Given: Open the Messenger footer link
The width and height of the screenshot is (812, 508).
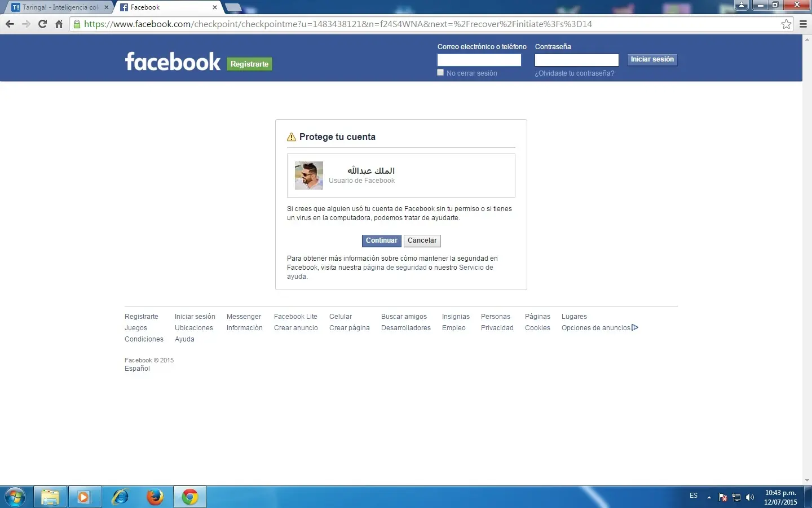Looking at the screenshot, I should pyautogui.click(x=244, y=317).
